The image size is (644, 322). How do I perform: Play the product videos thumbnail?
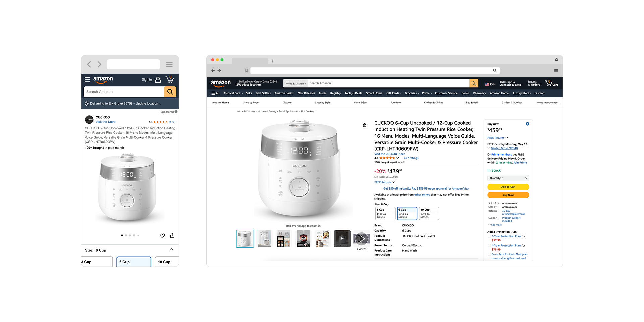pyautogui.click(x=362, y=238)
